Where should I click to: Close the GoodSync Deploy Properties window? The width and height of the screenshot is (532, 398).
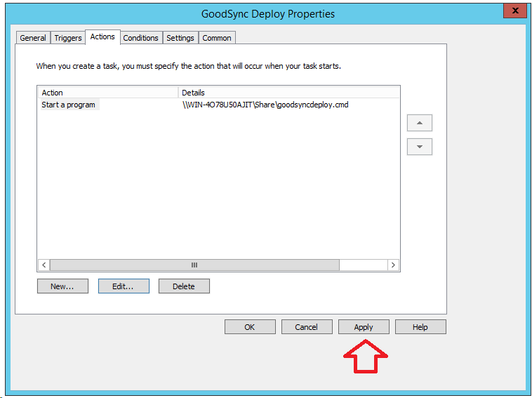515,11
